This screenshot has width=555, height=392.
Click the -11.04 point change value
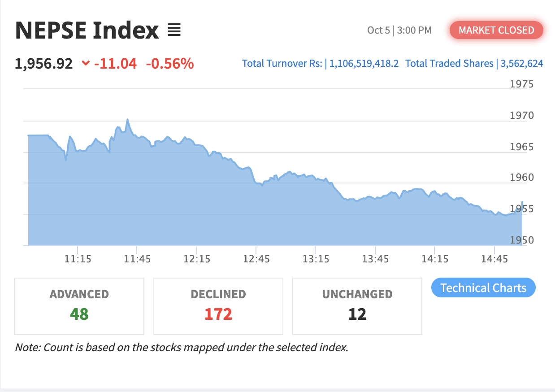click(115, 64)
